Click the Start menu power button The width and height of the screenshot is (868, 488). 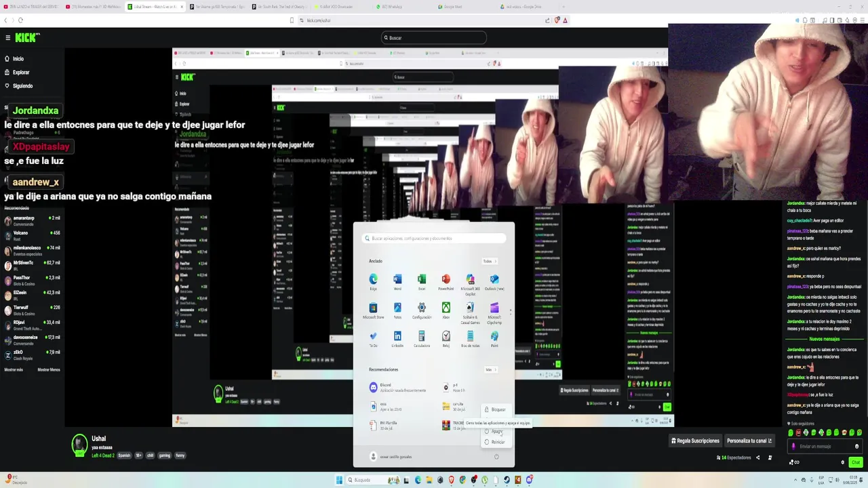(496, 457)
